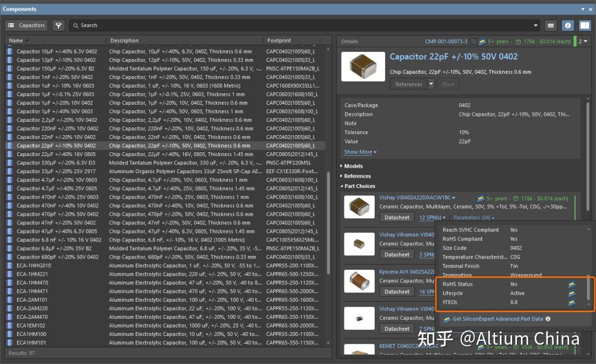The width and height of the screenshot is (596, 364).
Task: Click the SiliconExpert icon in Details header
Action: [x=482, y=41]
